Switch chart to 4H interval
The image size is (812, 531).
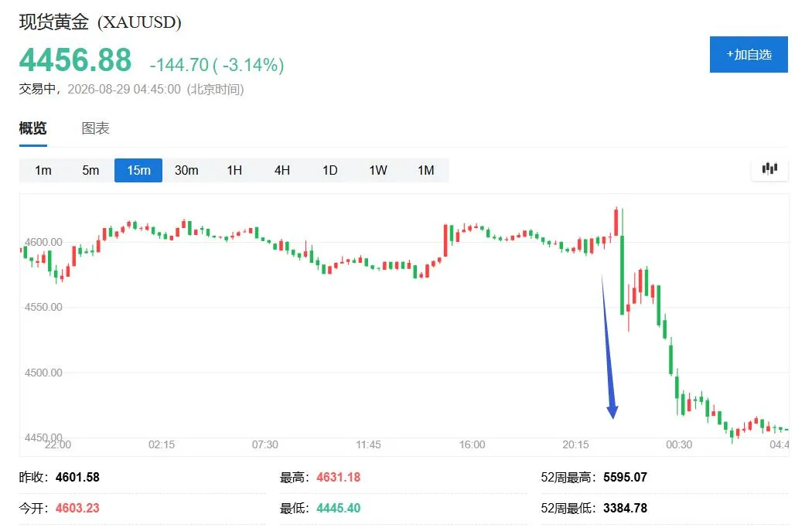282,170
